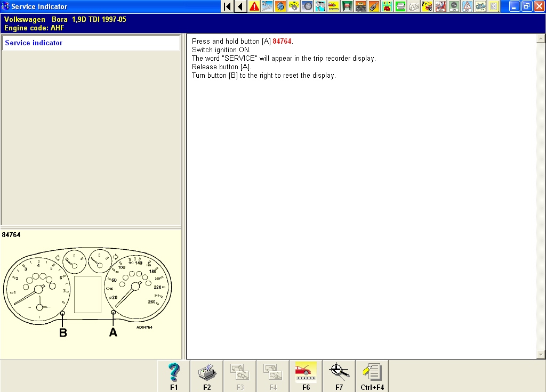The width and height of the screenshot is (546, 392).
Task: Click the Ctrl+F4 notes button
Action: pos(372,376)
